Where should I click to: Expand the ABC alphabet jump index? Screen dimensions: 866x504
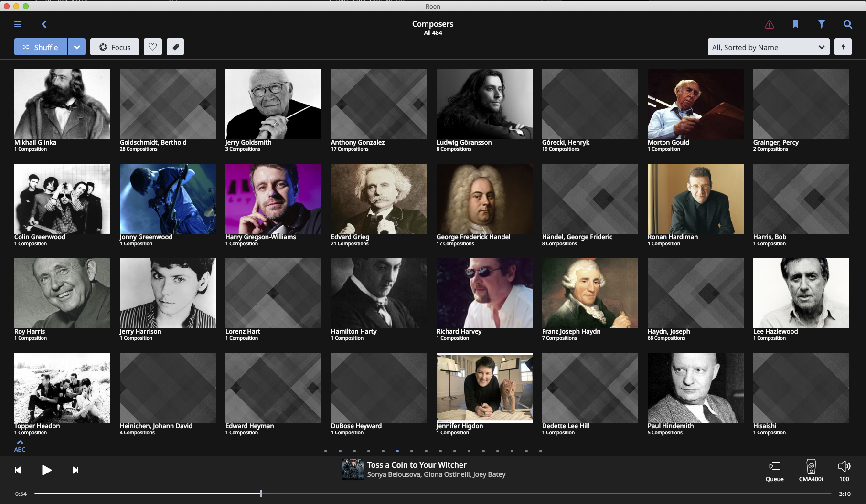(20, 446)
